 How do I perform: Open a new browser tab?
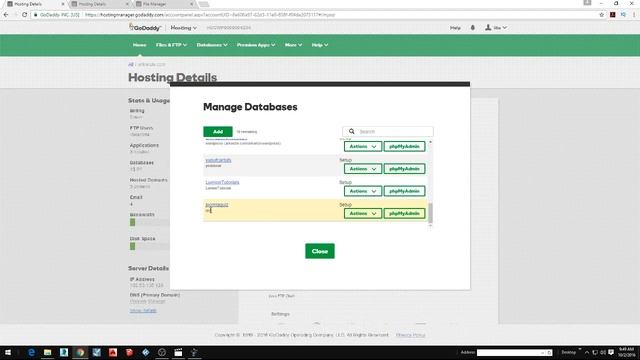point(204,4)
